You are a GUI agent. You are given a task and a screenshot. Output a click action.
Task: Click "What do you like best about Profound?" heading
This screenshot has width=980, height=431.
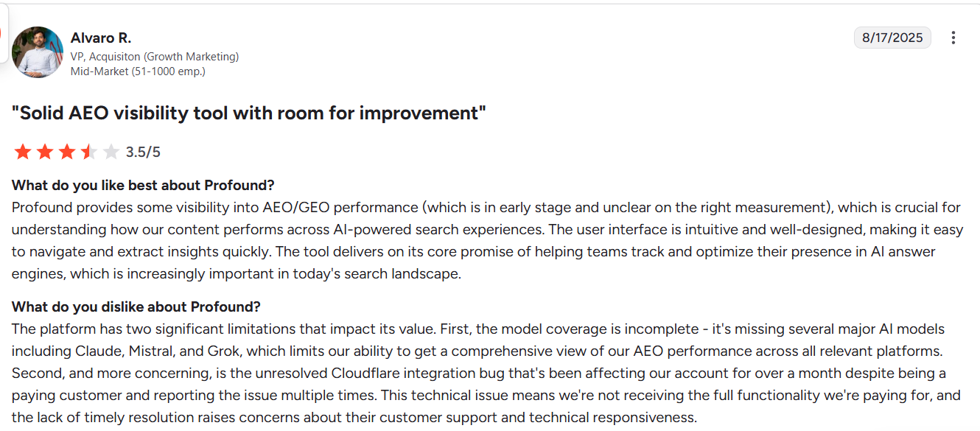[143, 185]
